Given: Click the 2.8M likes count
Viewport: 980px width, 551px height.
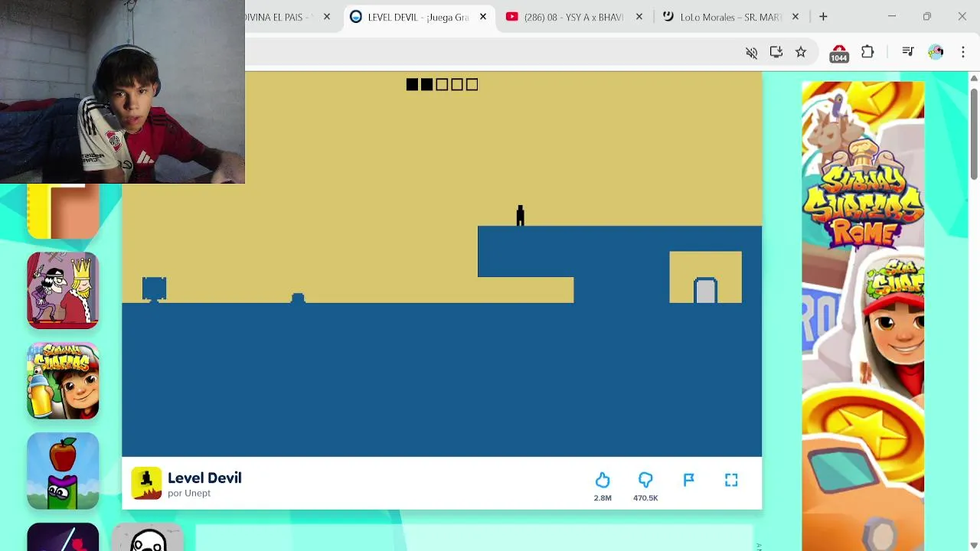Looking at the screenshot, I should 603,498.
